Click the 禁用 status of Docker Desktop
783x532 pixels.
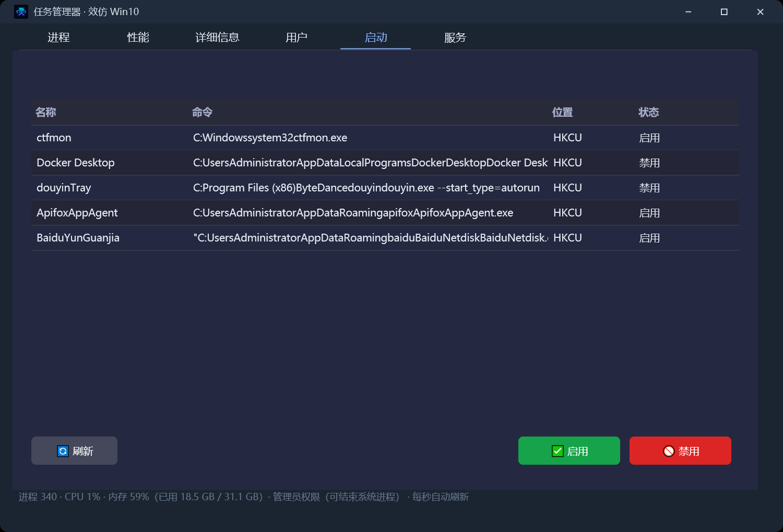[x=650, y=163]
